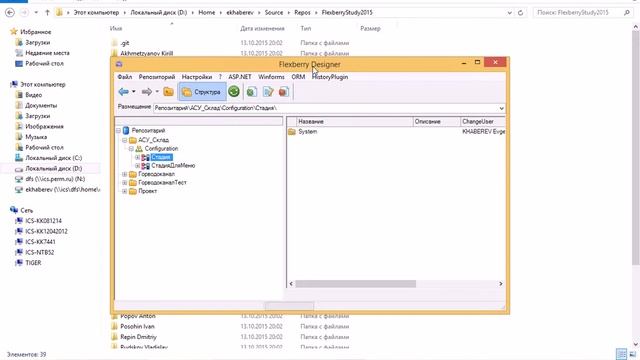The image size is (640, 360).
Task: Sort by Название column header
Action: coord(355,122)
